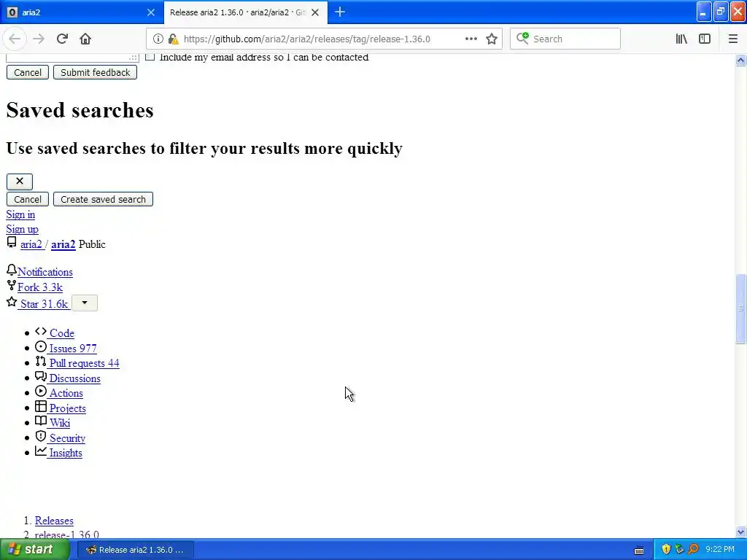Close the Release aria2 1.36.0 tab
This screenshot has height=560, width=747.
315,12
